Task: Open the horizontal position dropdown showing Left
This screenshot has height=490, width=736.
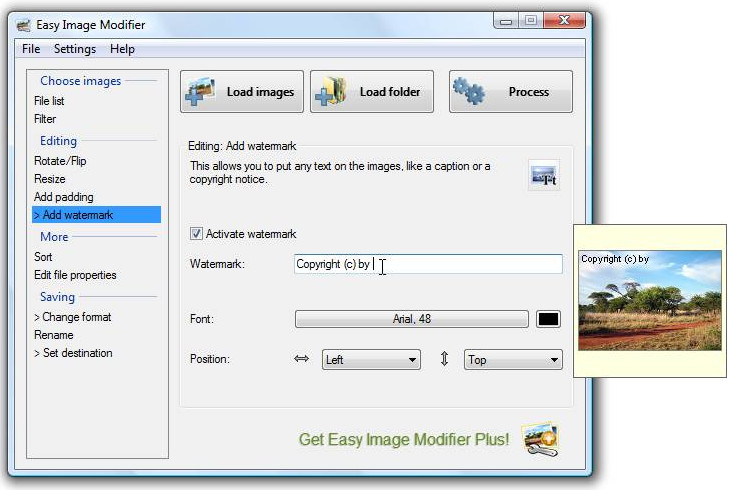Action: click(371, 360)
